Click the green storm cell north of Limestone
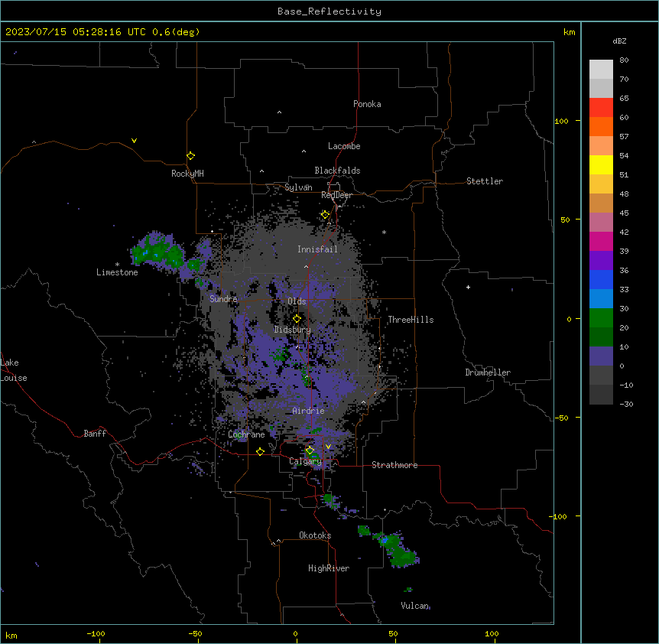Image resolution: width=659 pixels, height=644 pixels. 157,252
